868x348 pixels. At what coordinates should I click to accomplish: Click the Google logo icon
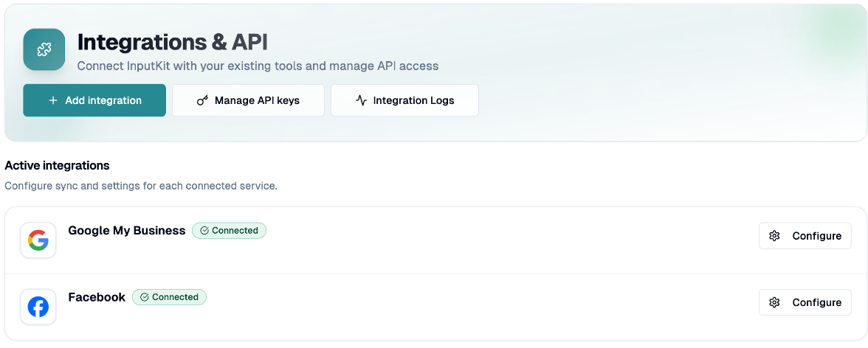click(x=38, y=240)
